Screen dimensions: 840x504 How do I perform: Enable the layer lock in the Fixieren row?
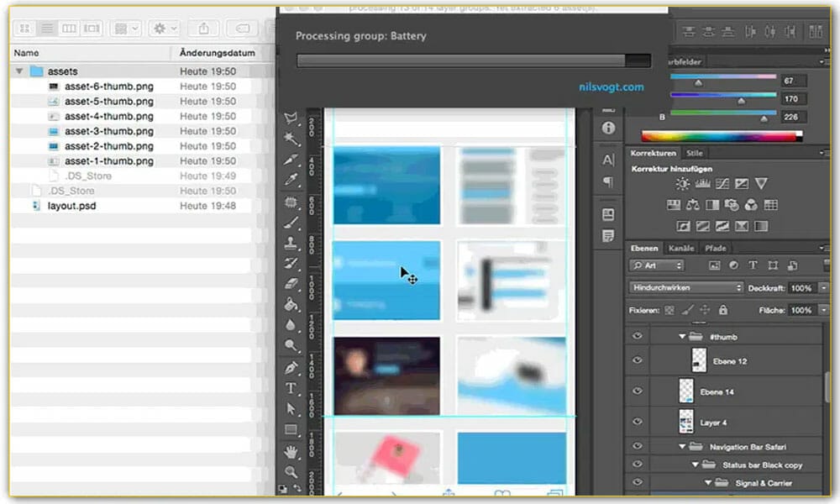tap(721, 310)
